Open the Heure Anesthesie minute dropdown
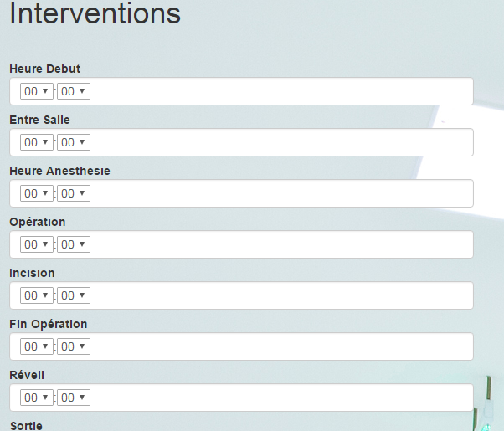The image size is (504, 431). 74,193
